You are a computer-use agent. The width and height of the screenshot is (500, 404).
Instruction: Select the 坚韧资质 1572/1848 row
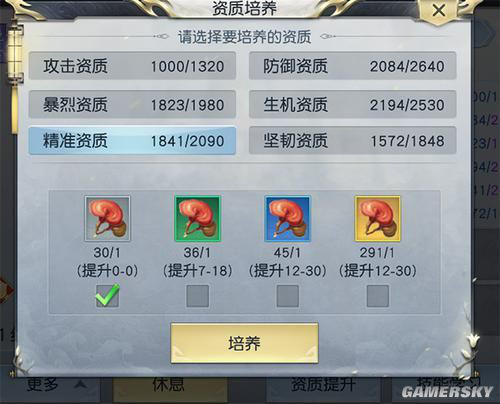pyautogui.click(x=353, y=141)
